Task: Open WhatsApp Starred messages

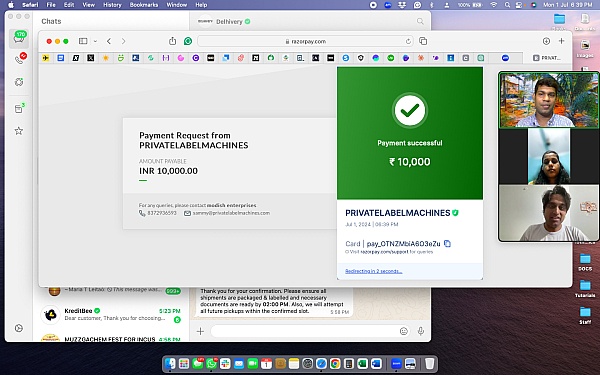Action: coord(18,131)
